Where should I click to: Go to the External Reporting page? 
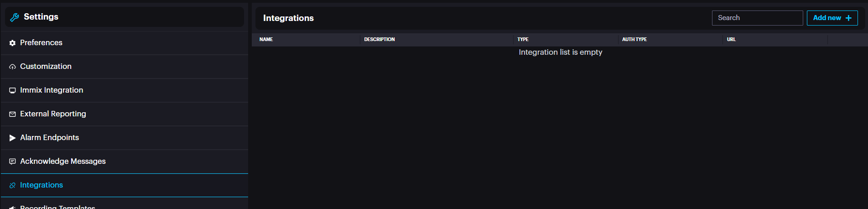(x=53, y=114)
